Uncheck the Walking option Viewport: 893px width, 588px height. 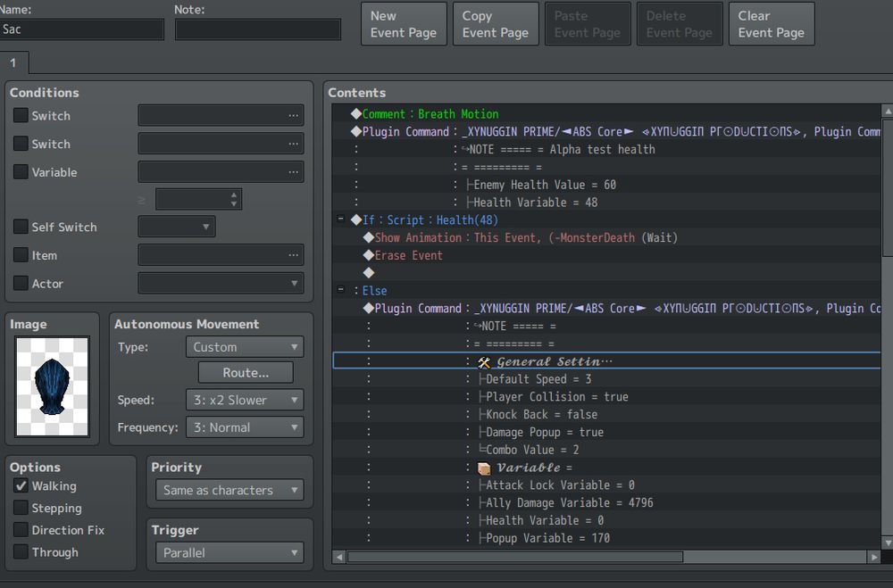click(21, 486)
